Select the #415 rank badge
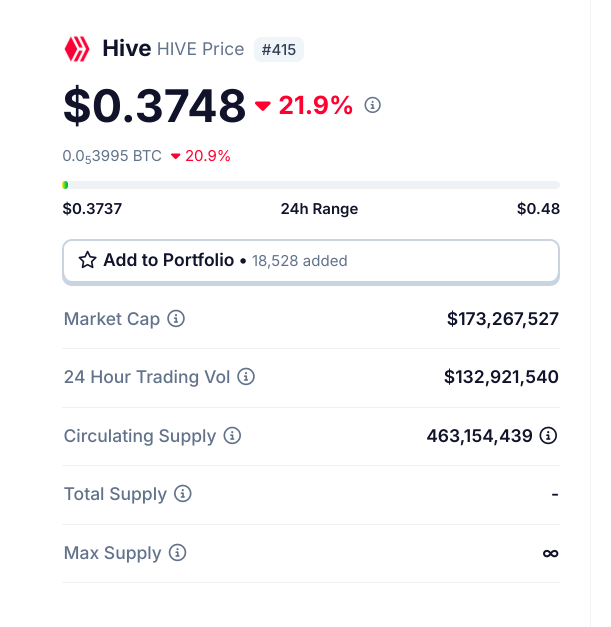 [279, 50]
